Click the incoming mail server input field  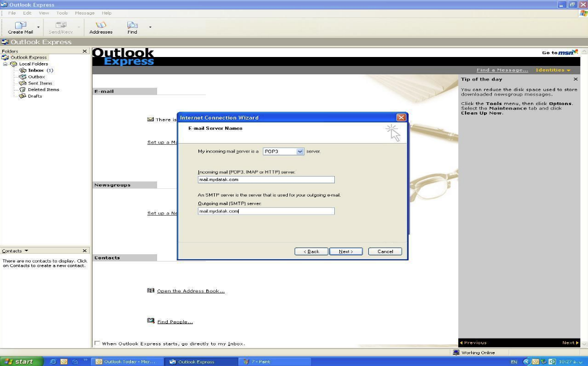point(266,179)
